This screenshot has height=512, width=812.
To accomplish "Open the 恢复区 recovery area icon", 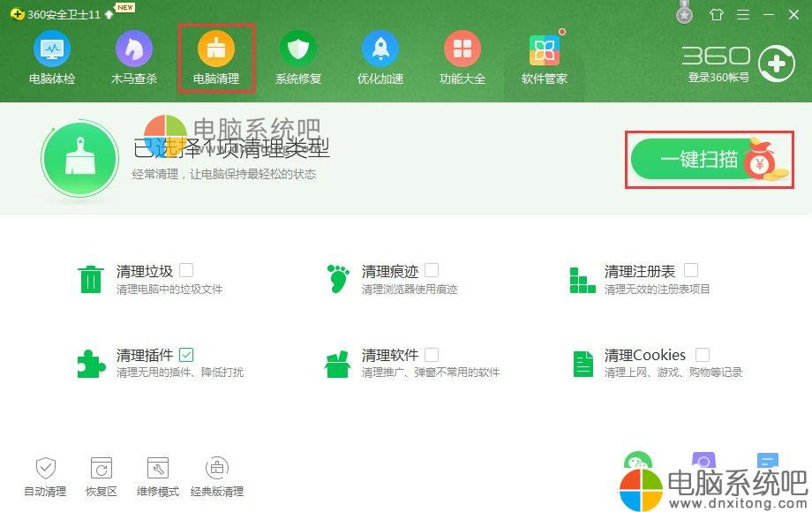I will pyautogui.click(x=101, y=468).
